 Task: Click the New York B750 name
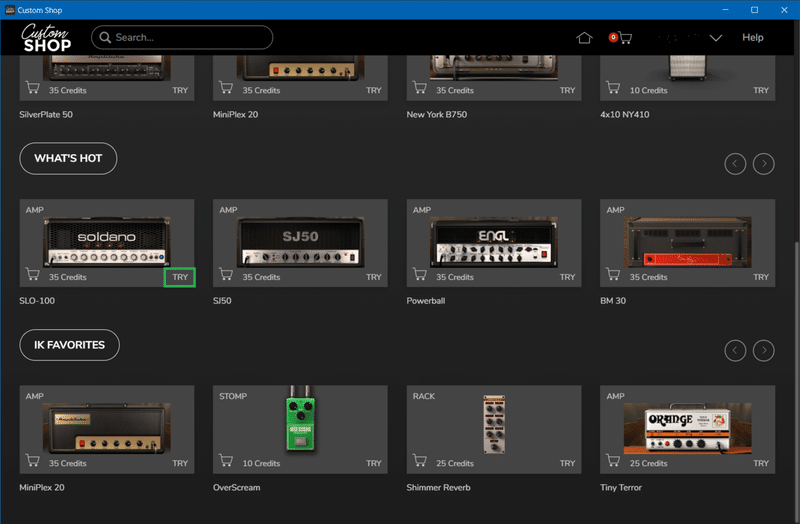click(x=437, y=115)
